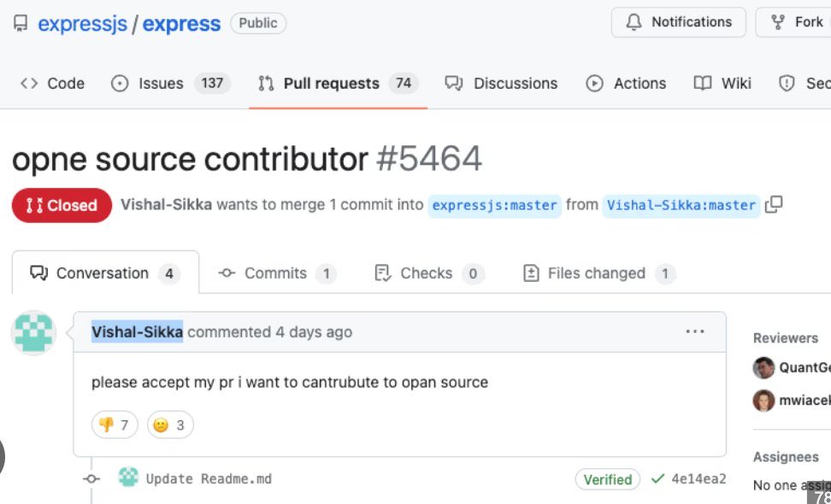831x504 pixels.
Task: Click the "4 days ago" comment timestamp
Action: [x=314, y=332]
